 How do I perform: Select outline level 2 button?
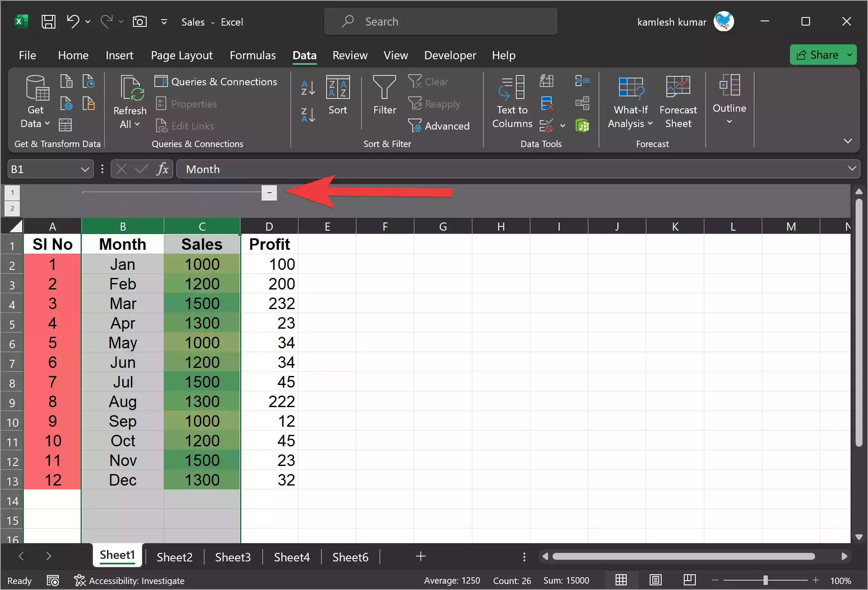[x=12, y=208]
